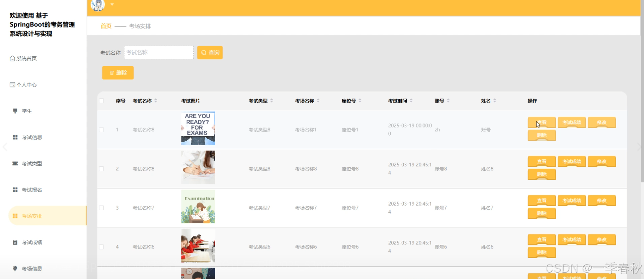
Task: Click the grid icon beside 考试信息
Action: [15, 137]
